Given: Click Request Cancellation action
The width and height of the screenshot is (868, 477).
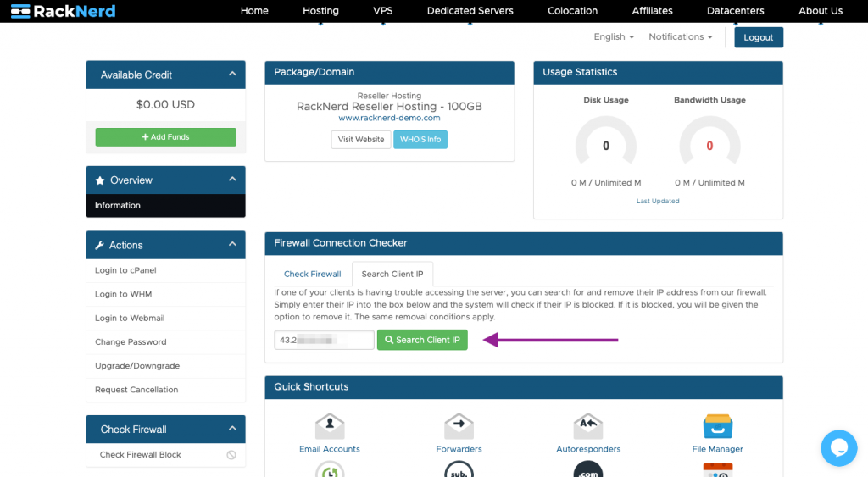Looking at the screenshot, I should point(165,389).
